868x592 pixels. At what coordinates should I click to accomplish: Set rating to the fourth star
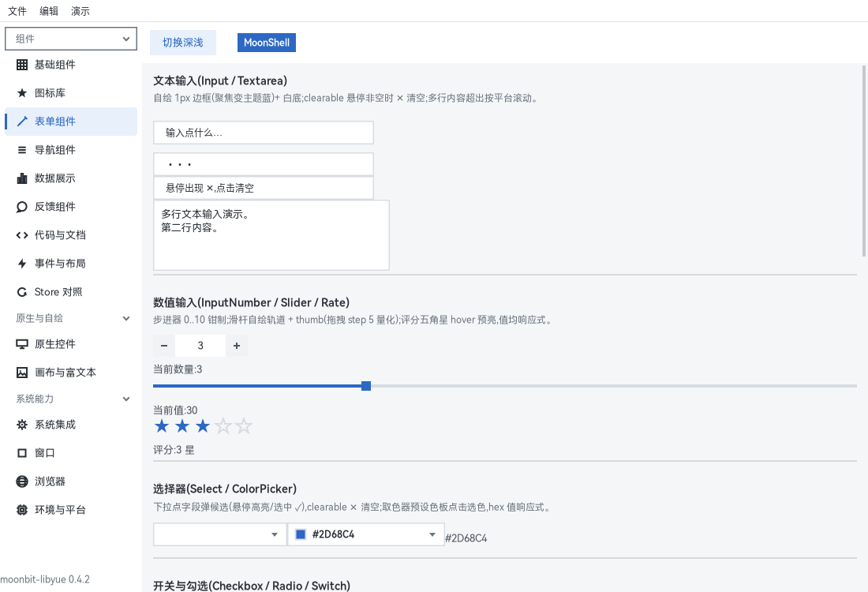click(223, 426)
